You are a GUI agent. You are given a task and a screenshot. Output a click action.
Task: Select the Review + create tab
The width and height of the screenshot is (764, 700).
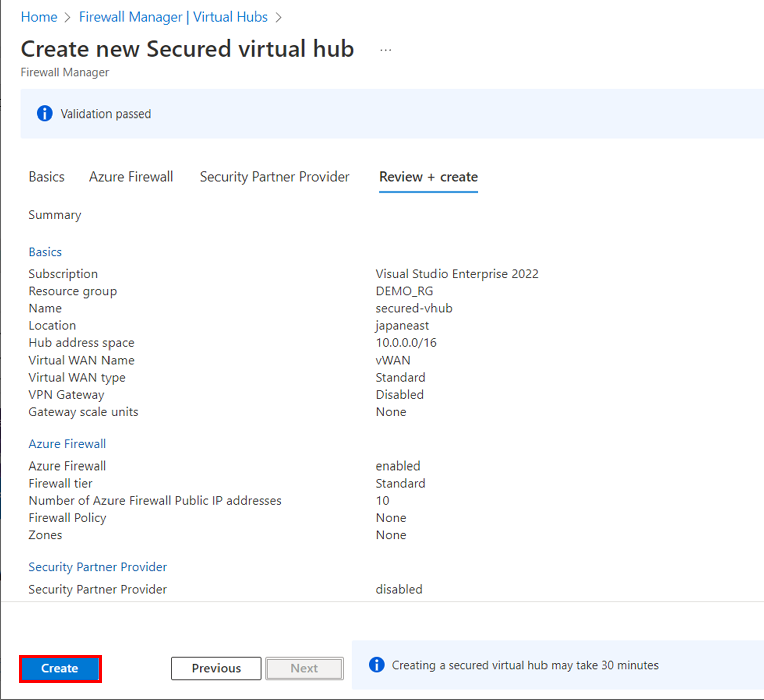point(428,177)
